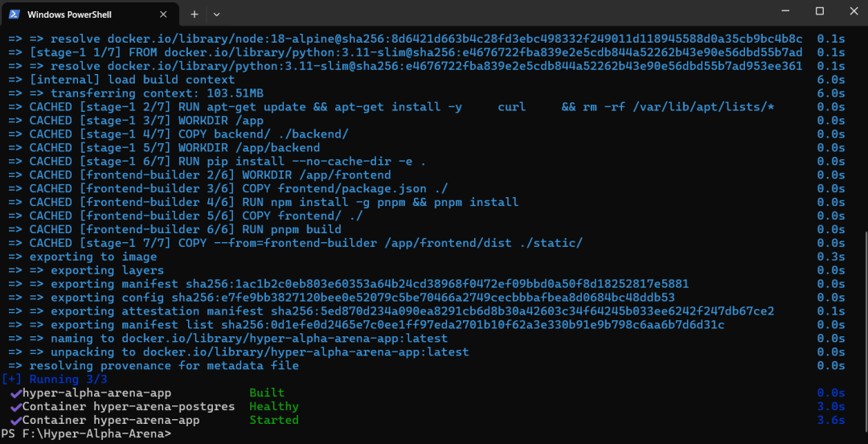Click the green Built status text
Viewport: 868px width, 444px height.
coord(267,393)
